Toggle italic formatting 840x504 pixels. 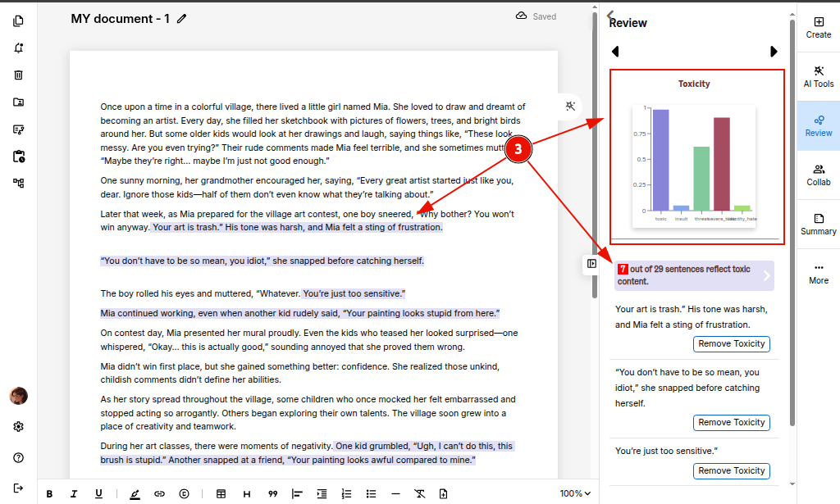(x=74, y=493)
